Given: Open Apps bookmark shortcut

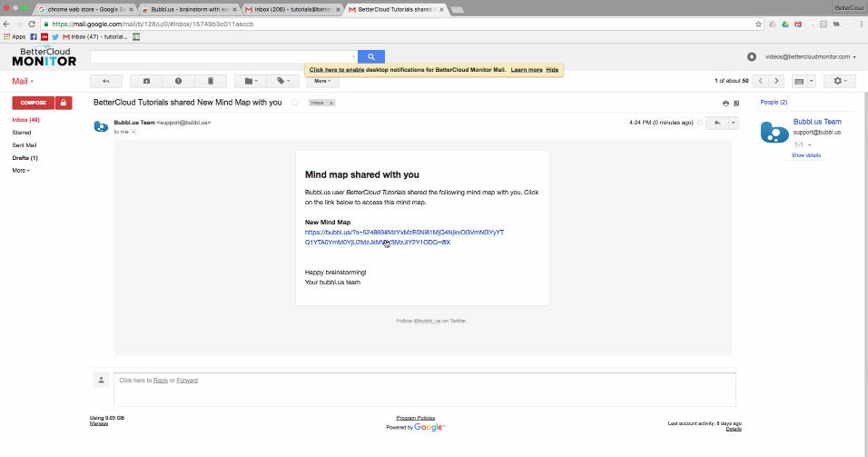Looking at the screenshot, I should [x=15, y=37].
